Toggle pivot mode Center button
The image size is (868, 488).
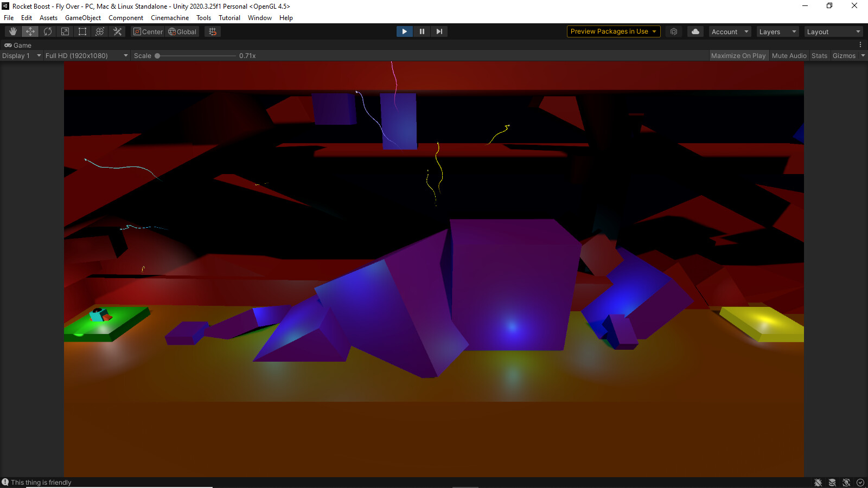tap(148, 32)
